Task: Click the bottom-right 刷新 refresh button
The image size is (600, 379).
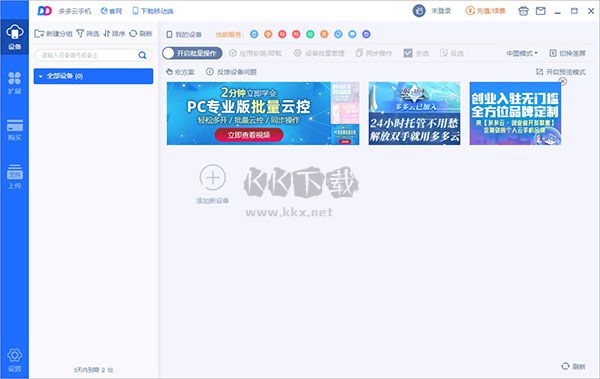Action: (573, 366)
